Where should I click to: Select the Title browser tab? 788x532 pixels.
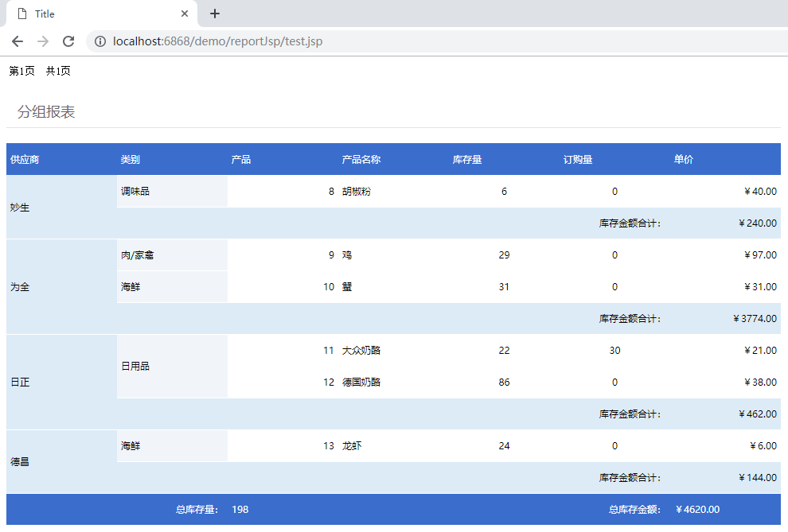[x=102, y=14]
